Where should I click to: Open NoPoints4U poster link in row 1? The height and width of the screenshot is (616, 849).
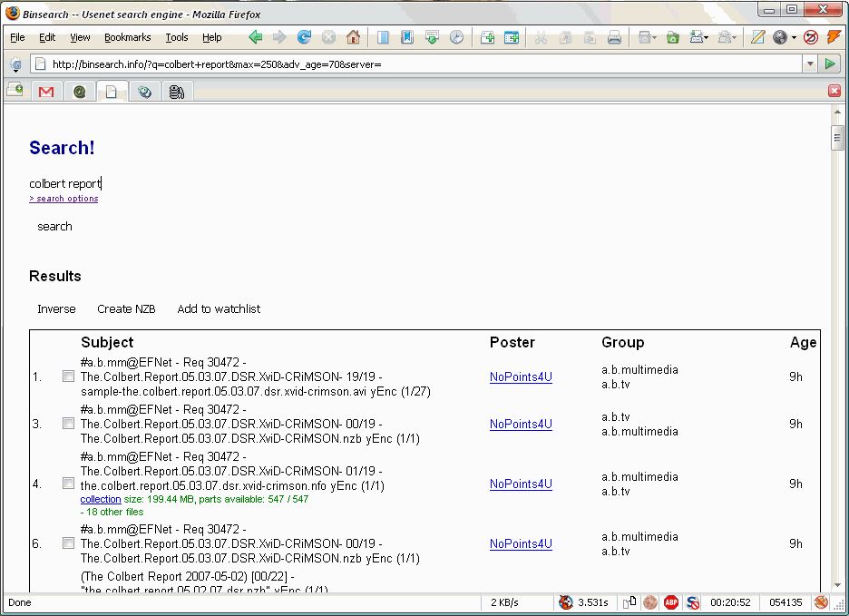[521, 377]
